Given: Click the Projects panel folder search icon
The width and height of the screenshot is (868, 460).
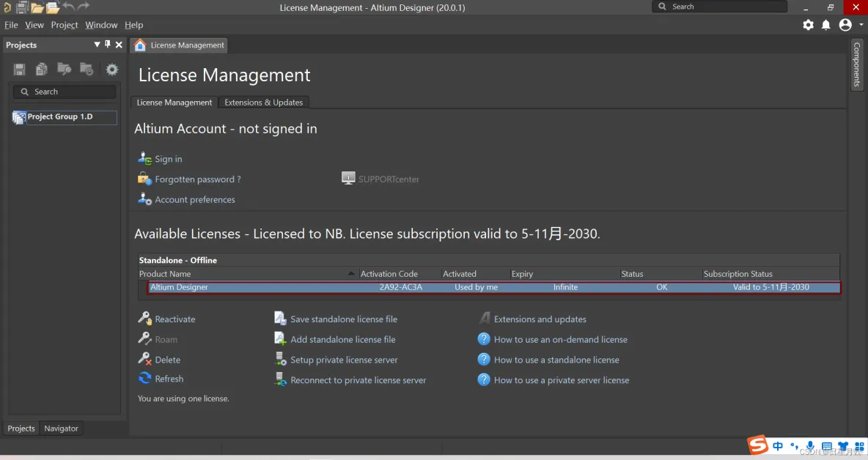Looking at the screenshot, I should 65,69.
